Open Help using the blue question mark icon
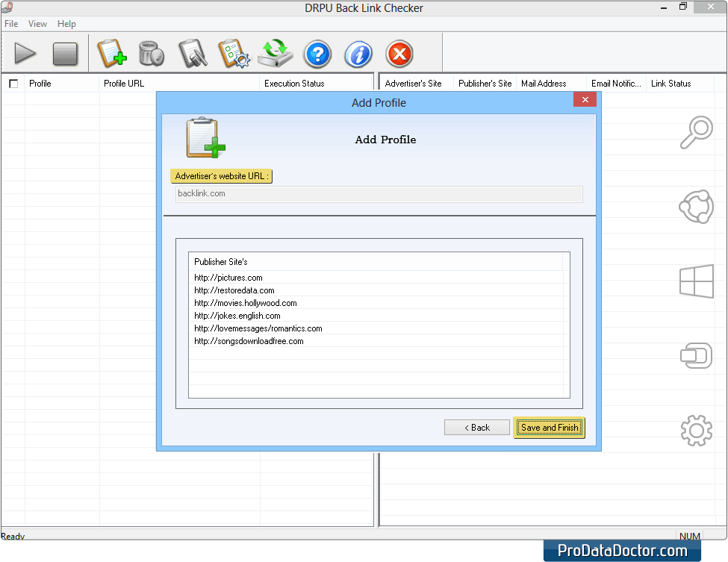 tap(317, 54)
